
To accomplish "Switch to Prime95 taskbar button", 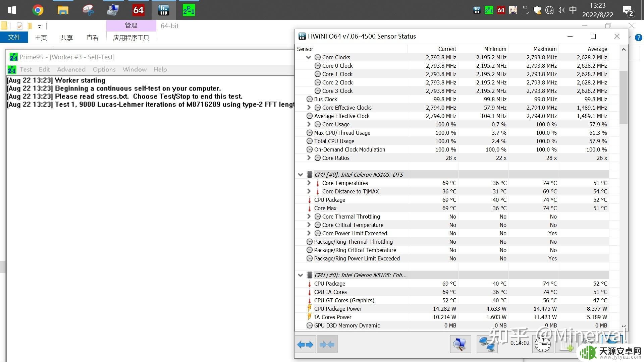I will (189, 10).
